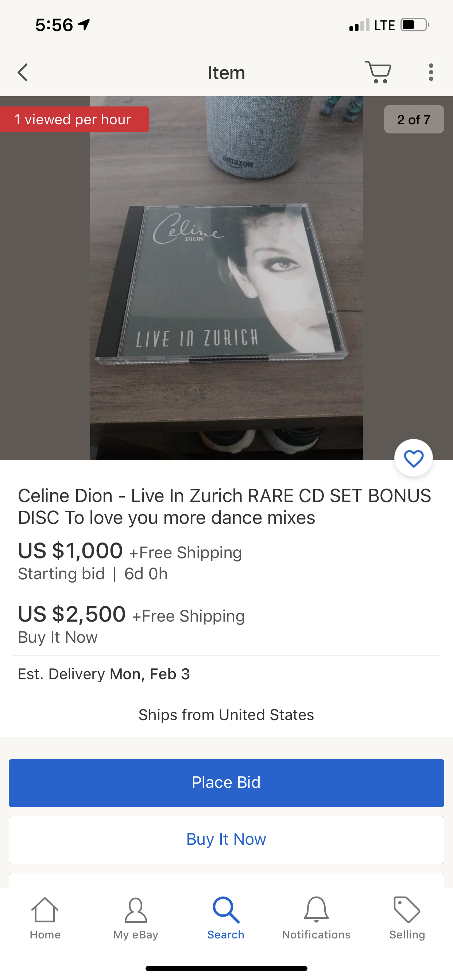
Task: Open the three-dot more options menu
Action: [430, 72]
